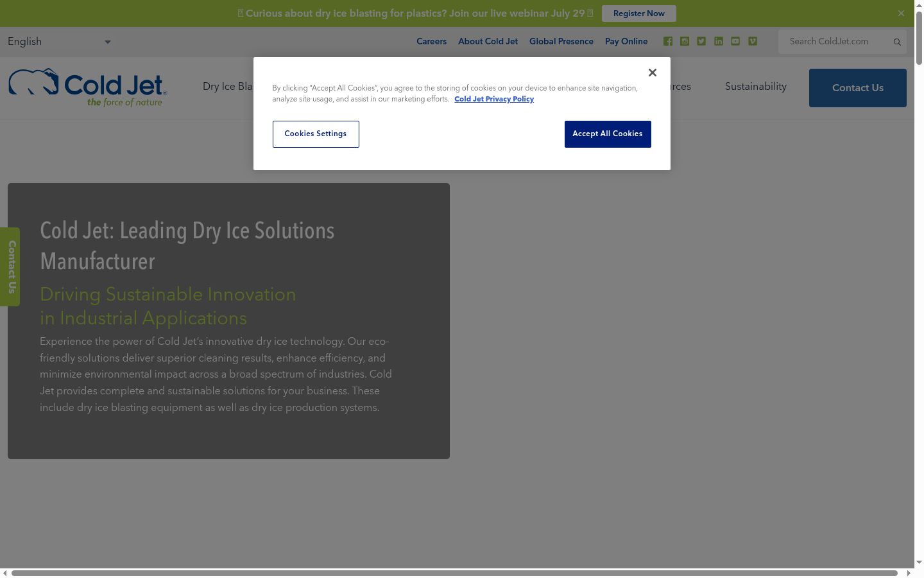Click the Register Now button
This screenshot has width=924, height=578.
click(639, 13)
